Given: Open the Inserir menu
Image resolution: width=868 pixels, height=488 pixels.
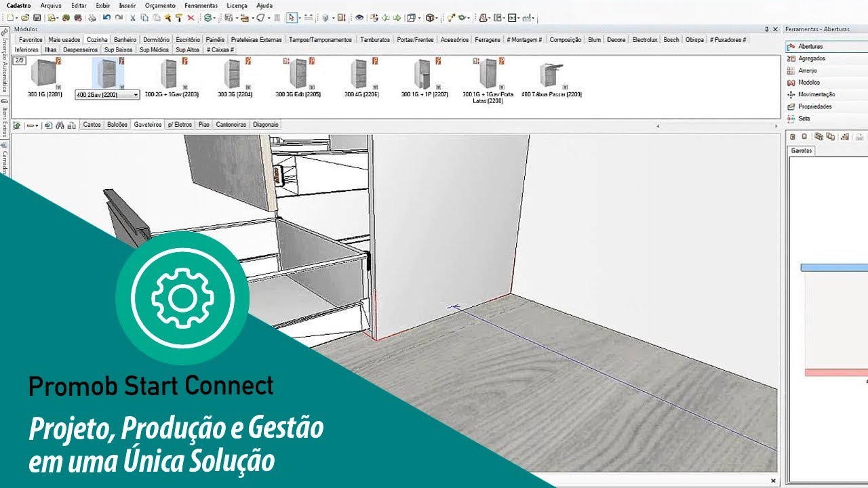Looking at the screenshot, I should (x=128, y=5).
